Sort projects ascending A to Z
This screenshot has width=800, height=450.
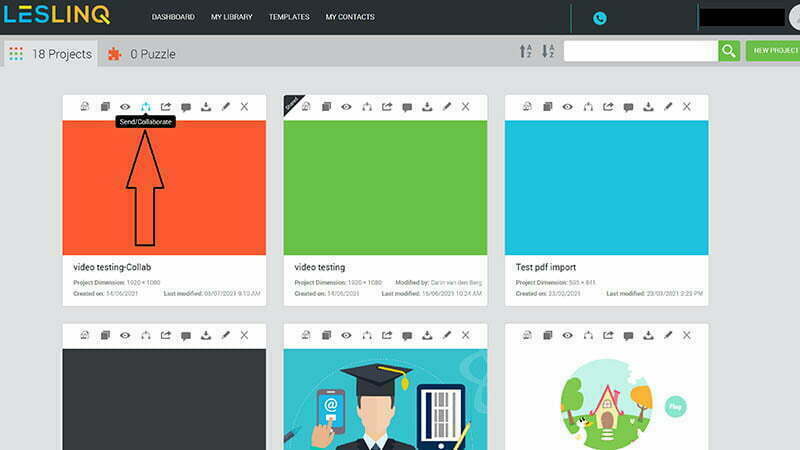pos(526,51)
